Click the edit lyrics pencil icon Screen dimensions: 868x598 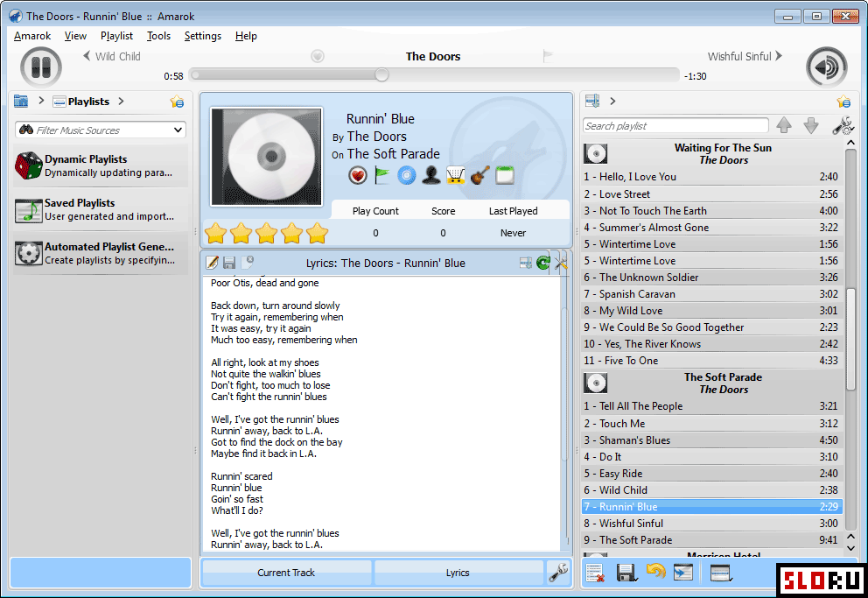(x=212, y=263)
